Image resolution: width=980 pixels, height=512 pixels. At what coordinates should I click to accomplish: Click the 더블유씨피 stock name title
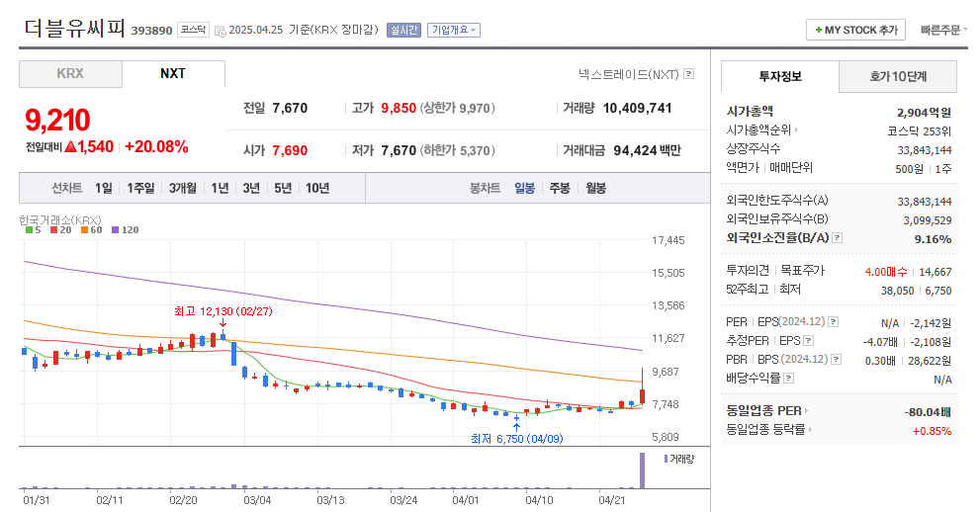(x=75, y=28)
